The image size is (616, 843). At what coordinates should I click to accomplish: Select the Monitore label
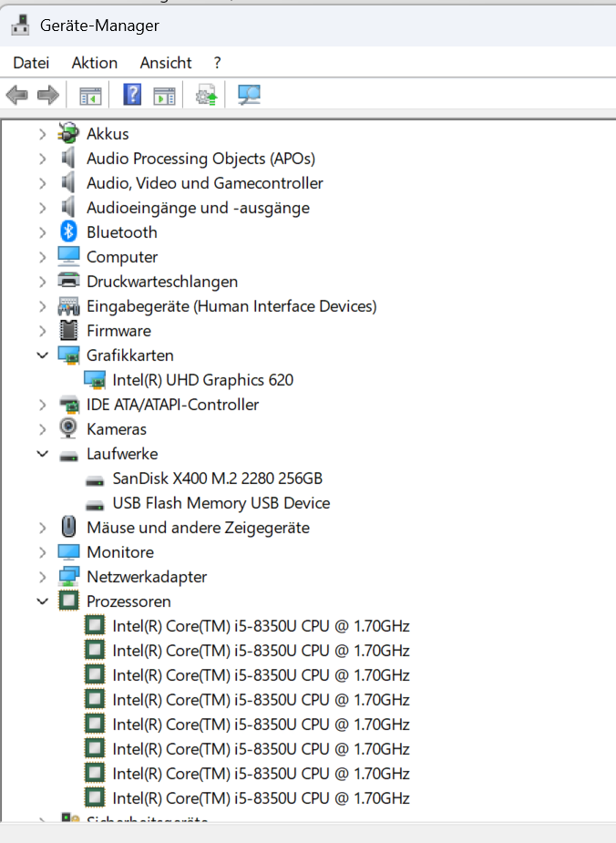click(x=120, y=552)
